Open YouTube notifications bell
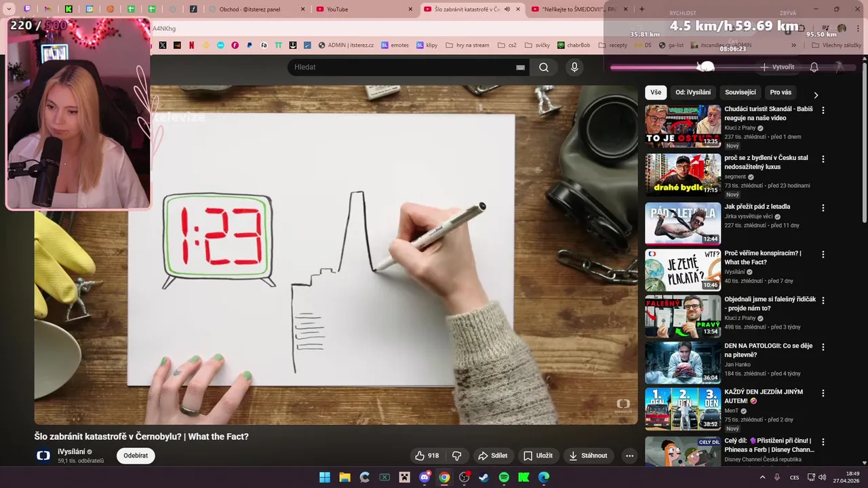Viewport: 868px width, 488px height. point(814,67)
